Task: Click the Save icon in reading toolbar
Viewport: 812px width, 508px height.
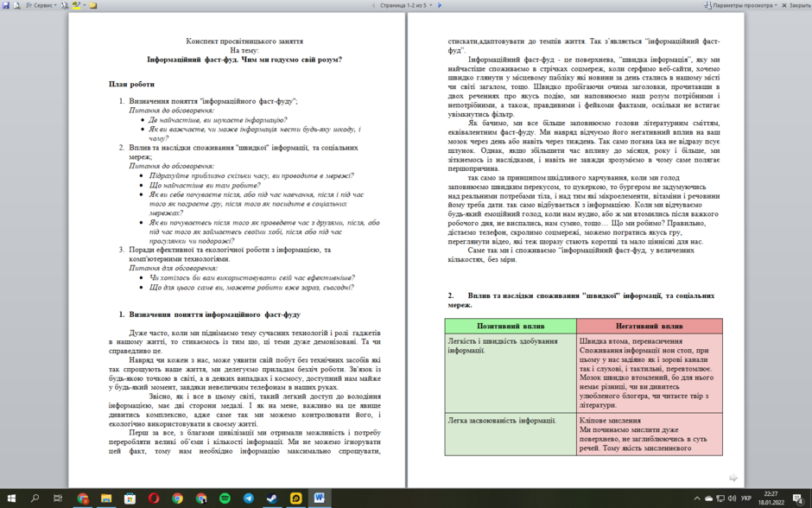Action: tap(6, 5)
